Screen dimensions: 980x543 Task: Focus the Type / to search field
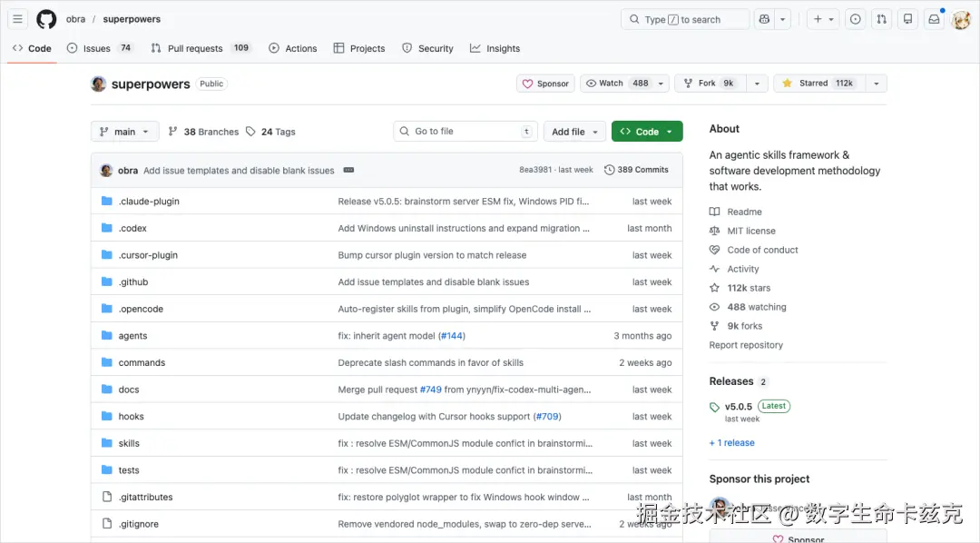[685, 19]
